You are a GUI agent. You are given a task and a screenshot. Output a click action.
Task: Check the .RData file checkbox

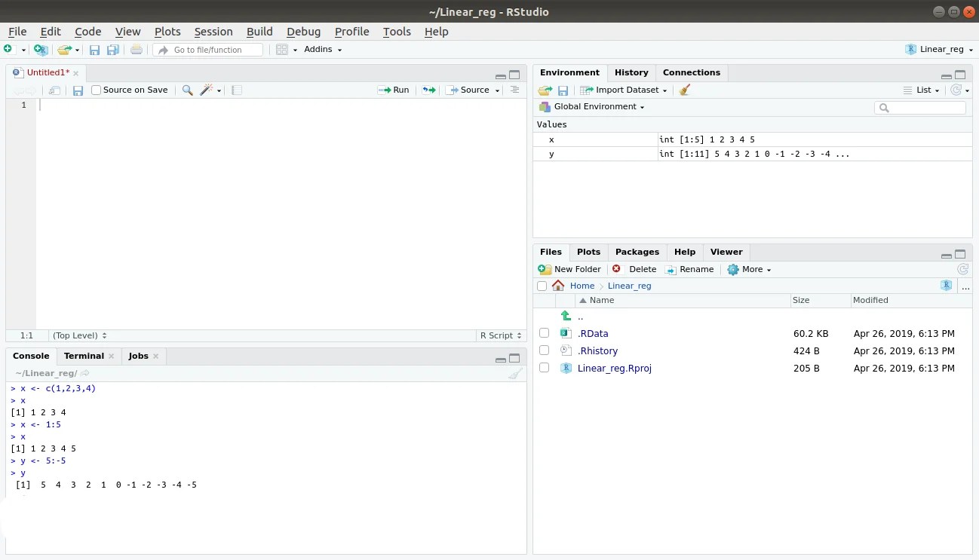[x=544, y=333]
